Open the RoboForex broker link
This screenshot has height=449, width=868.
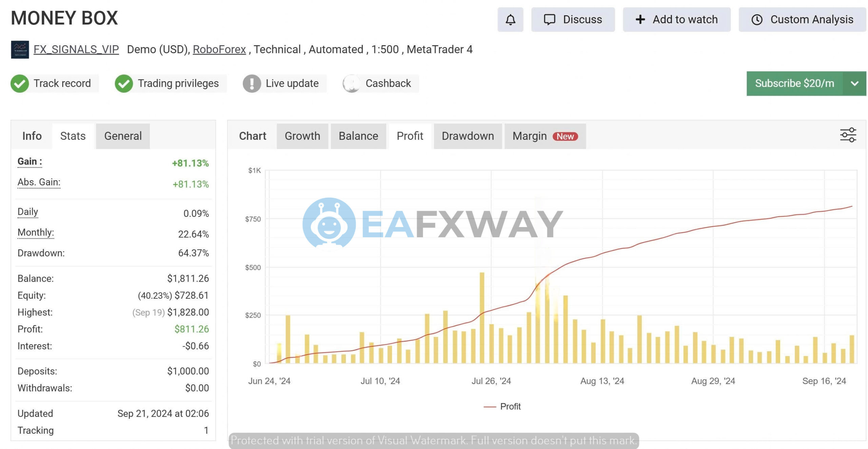click(219, 49)
